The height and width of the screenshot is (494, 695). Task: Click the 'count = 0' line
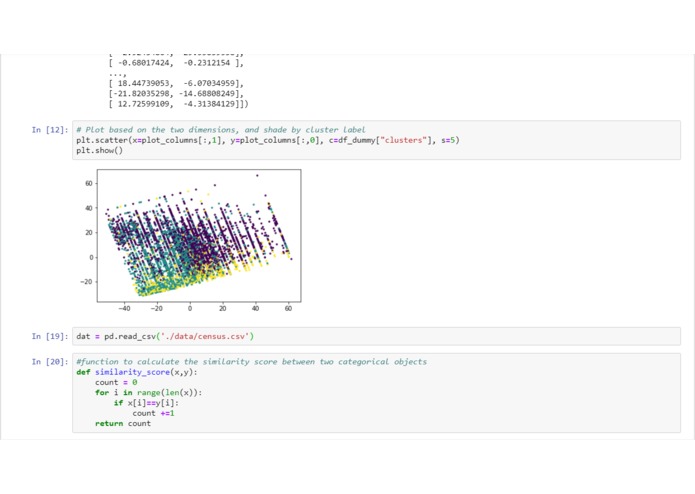(x=116, y=382)
